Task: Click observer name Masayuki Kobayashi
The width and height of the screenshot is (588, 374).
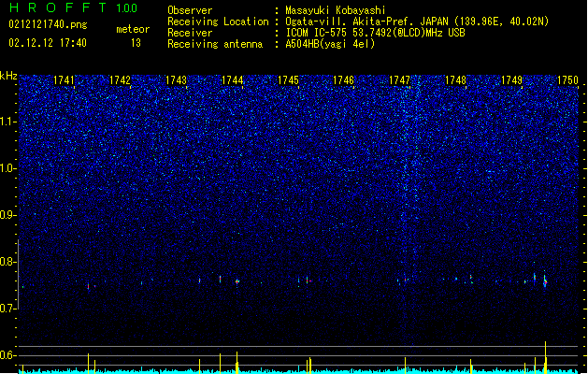Action: (x=336, y=10)
